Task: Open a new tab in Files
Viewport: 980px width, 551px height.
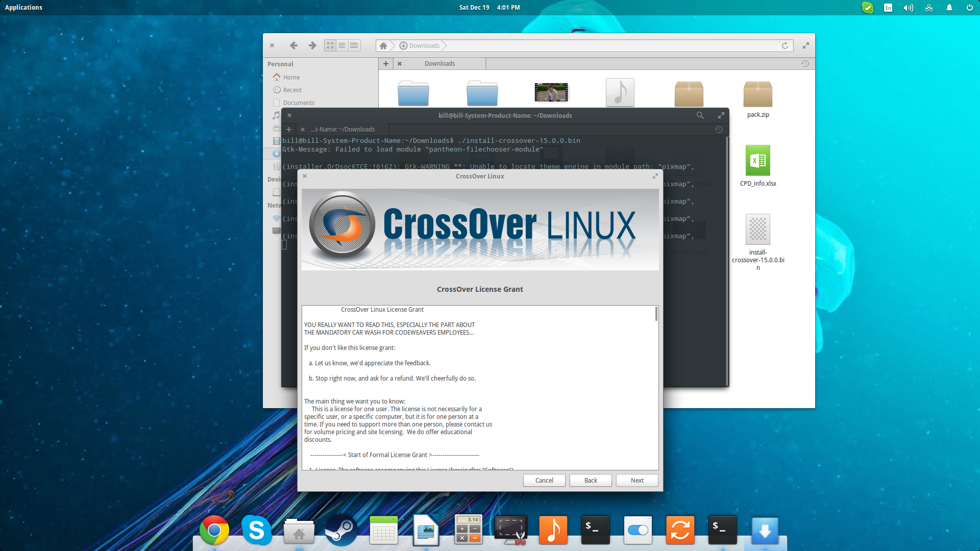Action: click(x=386, y=63)
